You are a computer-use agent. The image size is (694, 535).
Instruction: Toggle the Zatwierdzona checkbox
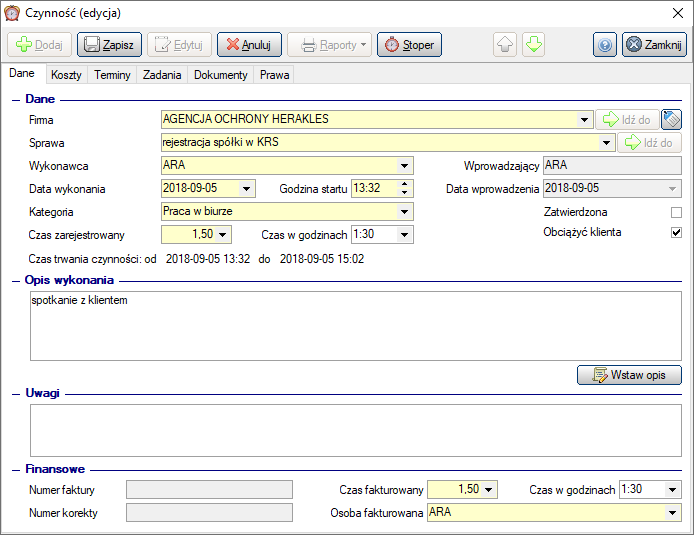point(676,212)
